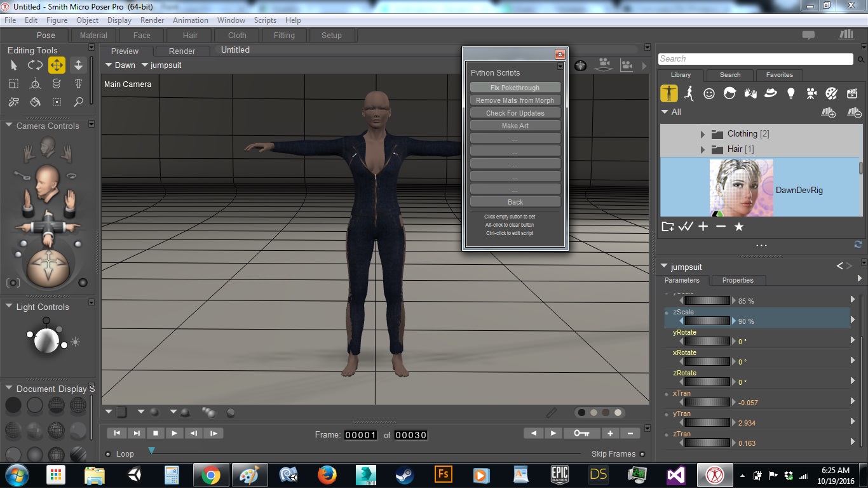This screenshot has height=503, width=868.
Task: Click Back in Python Scripts panel
Action: pos(515,202)
